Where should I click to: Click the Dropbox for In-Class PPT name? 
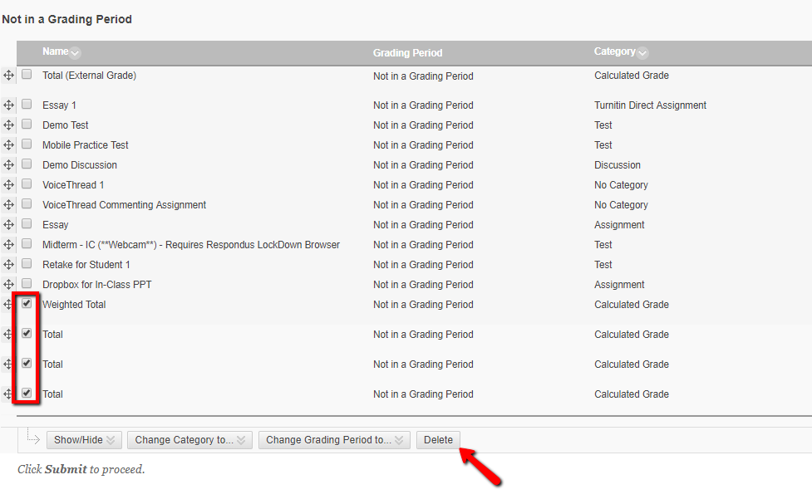coord(97,285)
